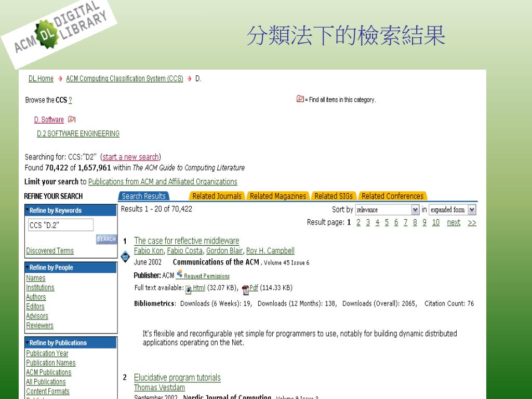Go to result page 4
The height and width of the screenshot is (399, 532).
click(377, 222)
